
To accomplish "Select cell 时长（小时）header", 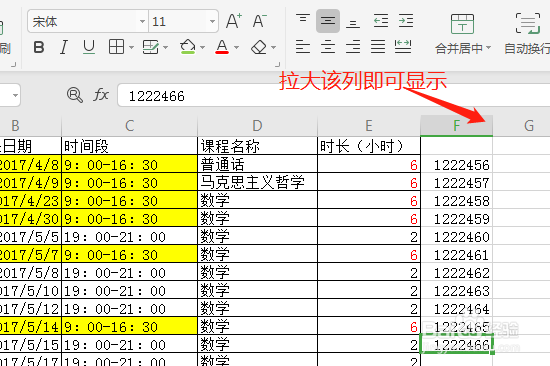I will pyautogui.click(x=369, y=146).
